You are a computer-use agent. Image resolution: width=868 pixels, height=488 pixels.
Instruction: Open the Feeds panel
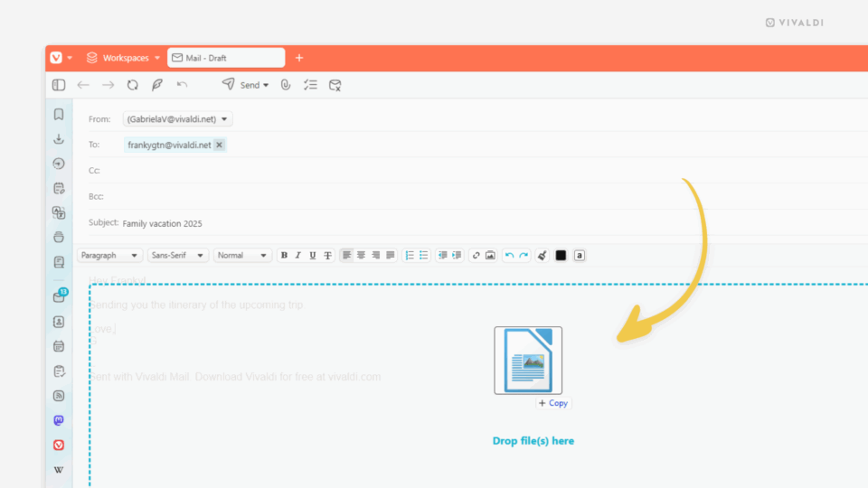[x=59, y=396]
